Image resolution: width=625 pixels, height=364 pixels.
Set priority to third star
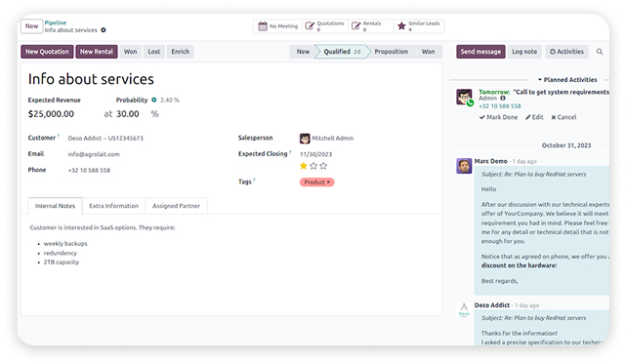point(323,166)
